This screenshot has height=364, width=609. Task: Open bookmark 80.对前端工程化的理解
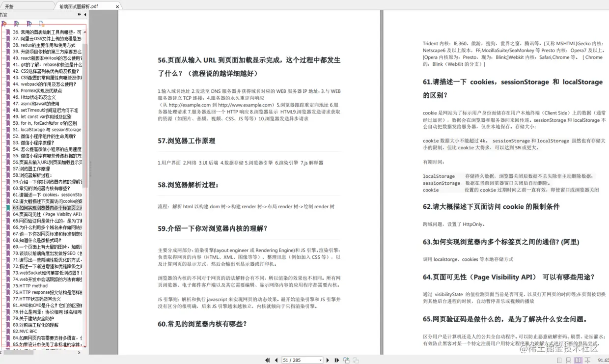pos(35,325)
